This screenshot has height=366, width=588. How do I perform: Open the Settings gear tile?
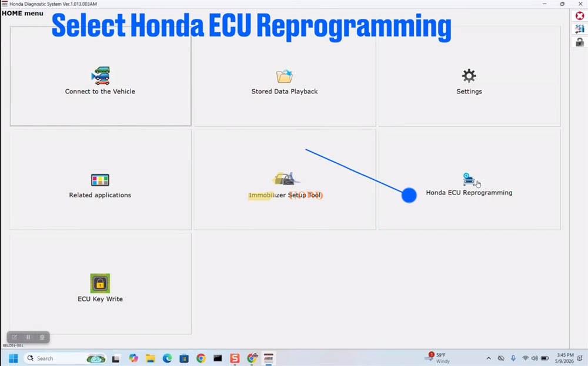tap(469, 76)
